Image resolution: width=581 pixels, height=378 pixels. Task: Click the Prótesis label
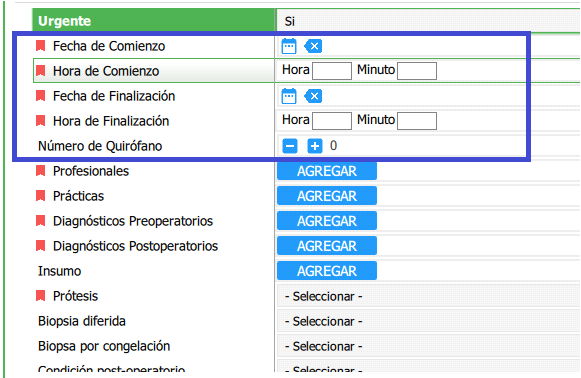tap(75, 296)
